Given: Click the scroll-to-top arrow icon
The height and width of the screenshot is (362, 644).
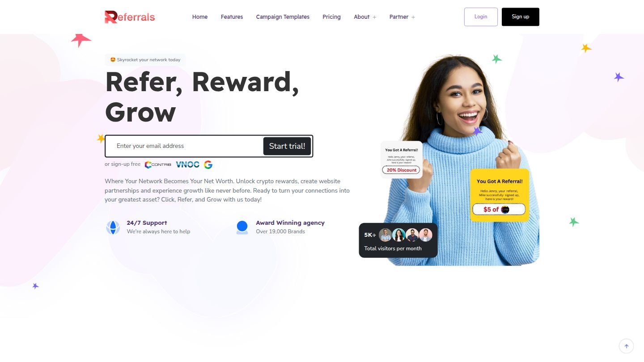Looking at the screenshot, I should (x=627, y=346).
